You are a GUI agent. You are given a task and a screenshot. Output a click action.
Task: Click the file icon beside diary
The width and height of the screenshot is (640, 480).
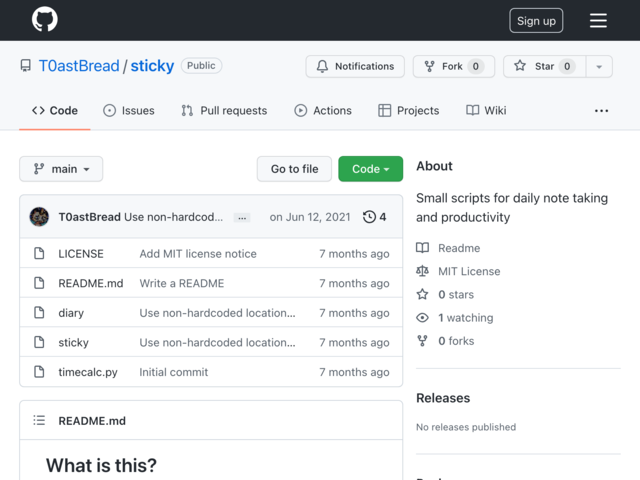tap(39, 313)
